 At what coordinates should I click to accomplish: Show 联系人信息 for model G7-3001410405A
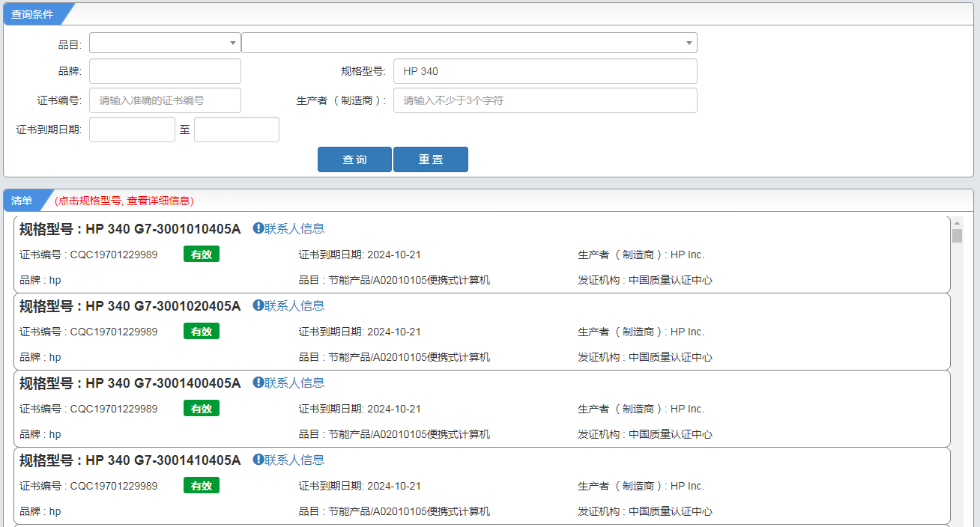coord(288,460)
